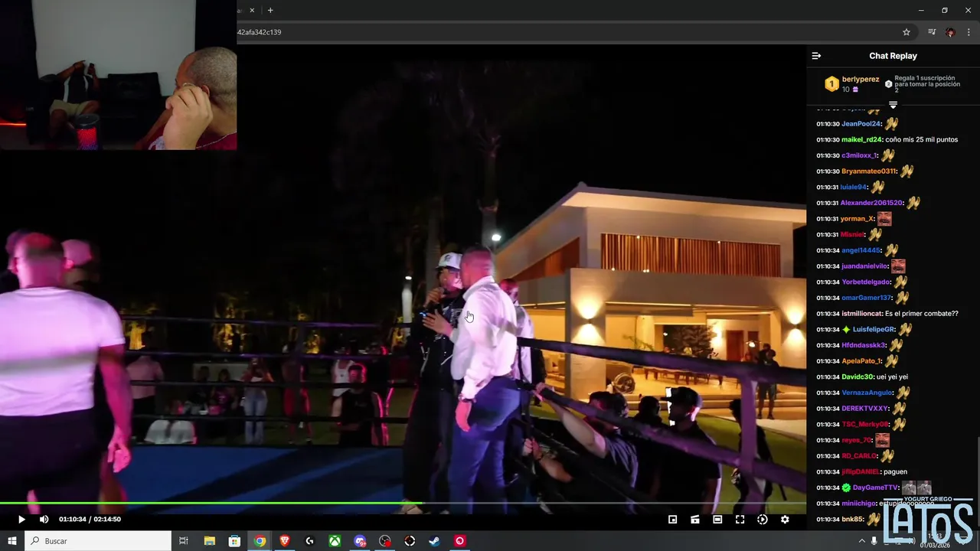
Task: Open a new browser tab
Action: click(x=270, y=10)
